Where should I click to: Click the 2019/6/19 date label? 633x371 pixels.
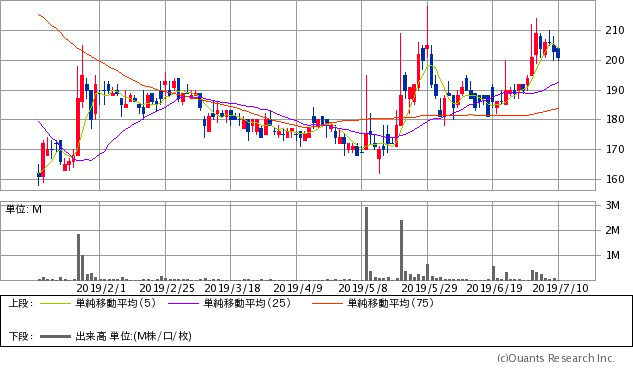(495, 288)
